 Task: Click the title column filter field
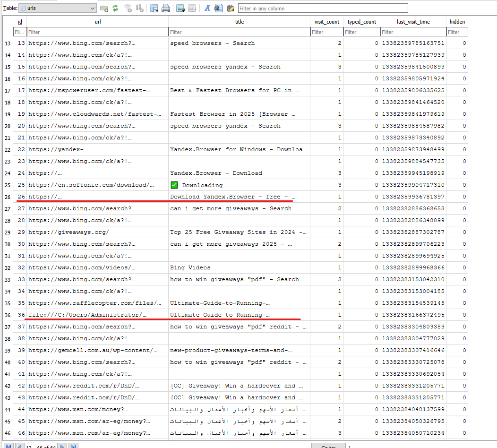tap(240, 32)
